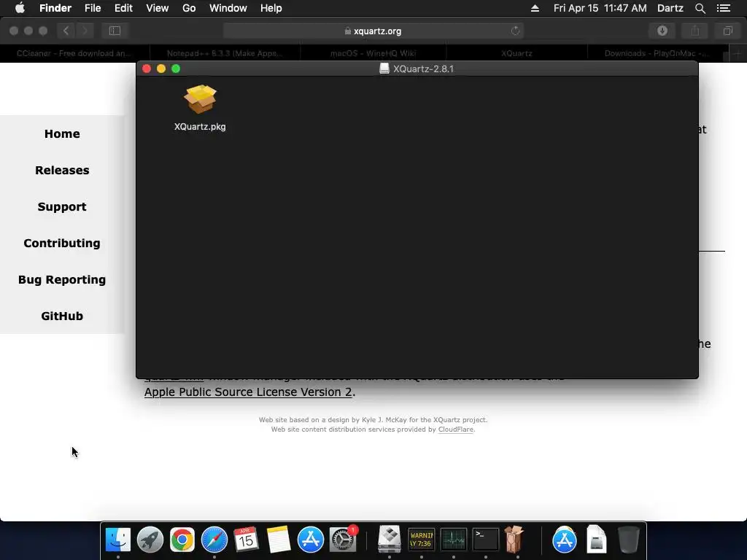Open GitHub link in site sidebar
This screenshot has width=747, height=560.
[x=62, y=316]
